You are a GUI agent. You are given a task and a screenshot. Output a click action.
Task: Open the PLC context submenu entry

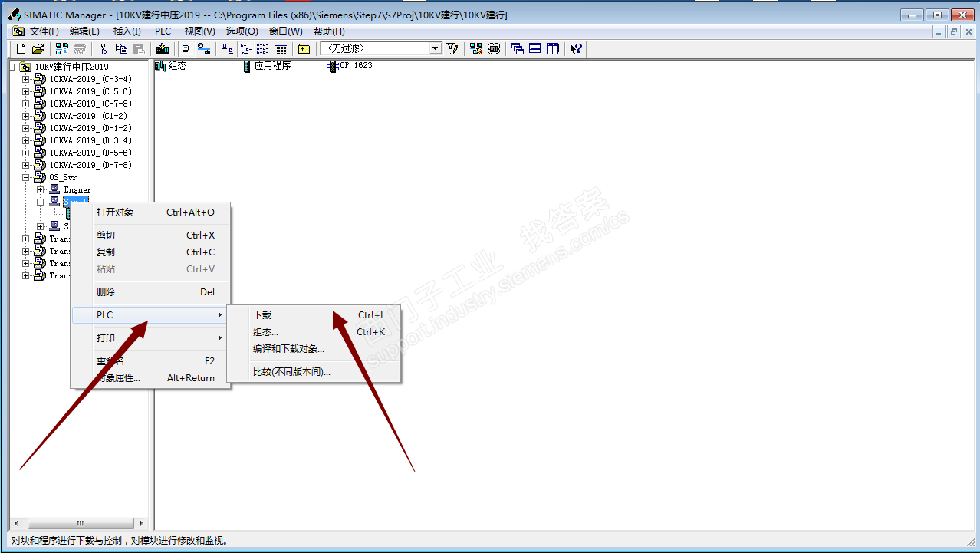click(150, 315)
